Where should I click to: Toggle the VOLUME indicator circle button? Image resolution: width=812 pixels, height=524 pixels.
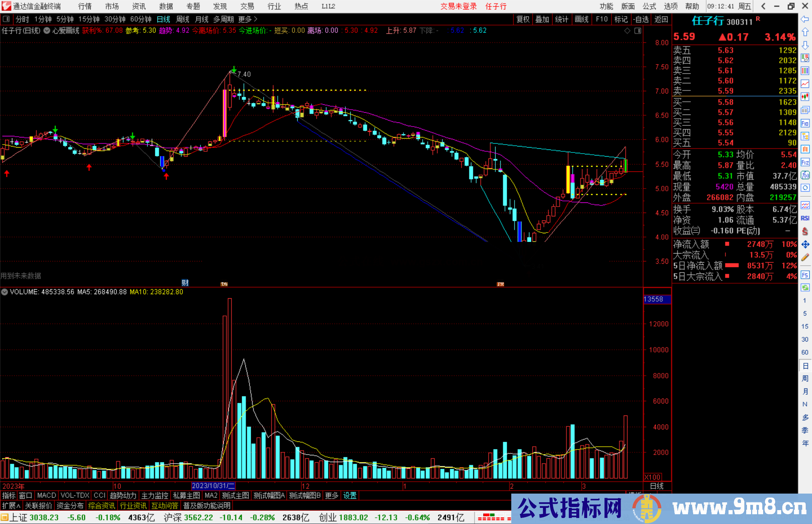[5, 292]
